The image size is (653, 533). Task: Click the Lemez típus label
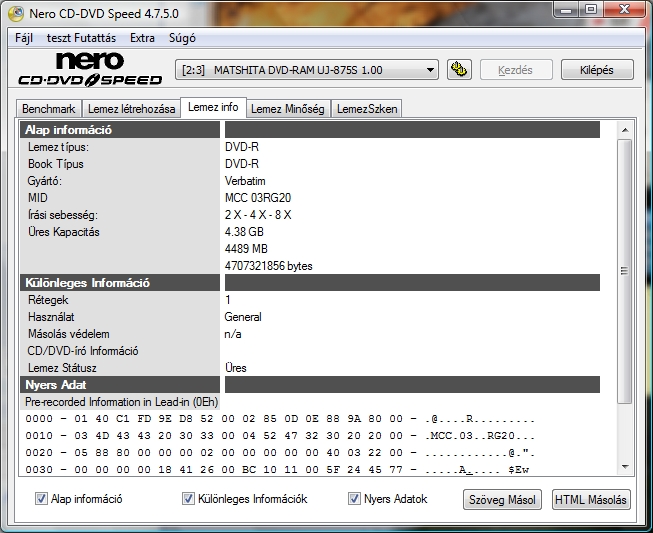tap(58, 147)
